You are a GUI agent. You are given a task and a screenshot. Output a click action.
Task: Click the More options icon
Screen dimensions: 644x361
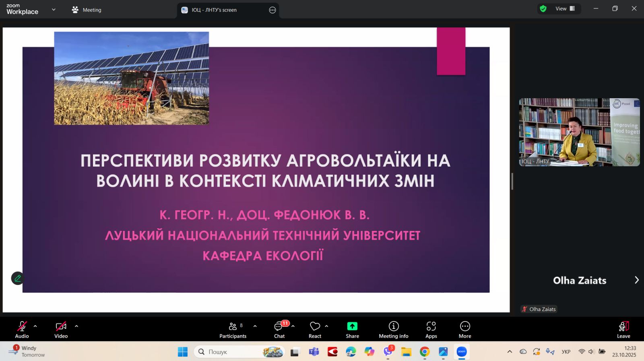click(465, 326)
